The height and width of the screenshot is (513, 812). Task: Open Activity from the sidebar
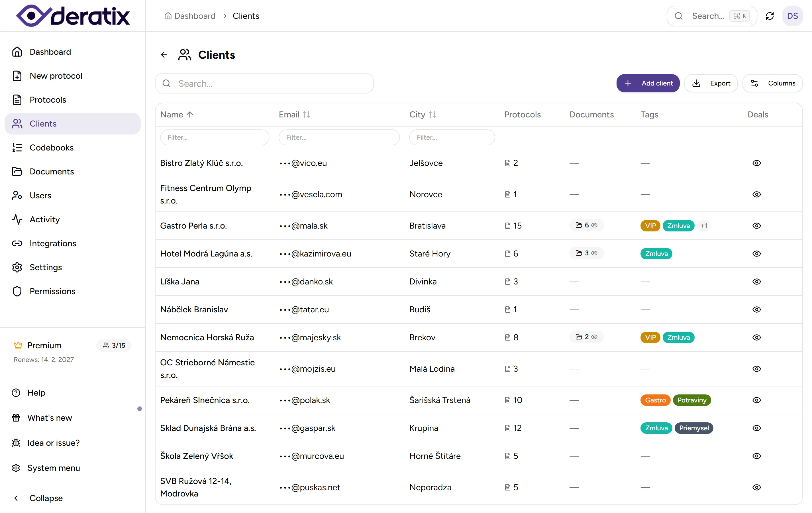click(44, 219)
